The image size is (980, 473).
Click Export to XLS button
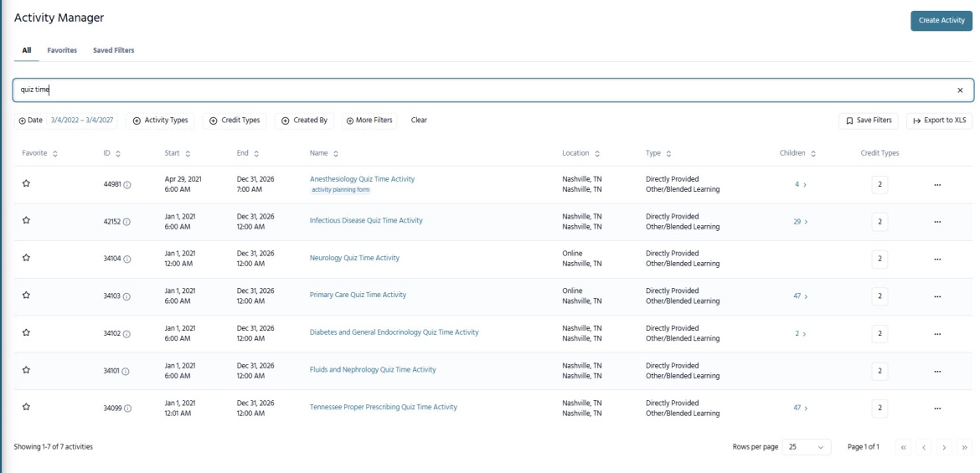coord(939,121)
